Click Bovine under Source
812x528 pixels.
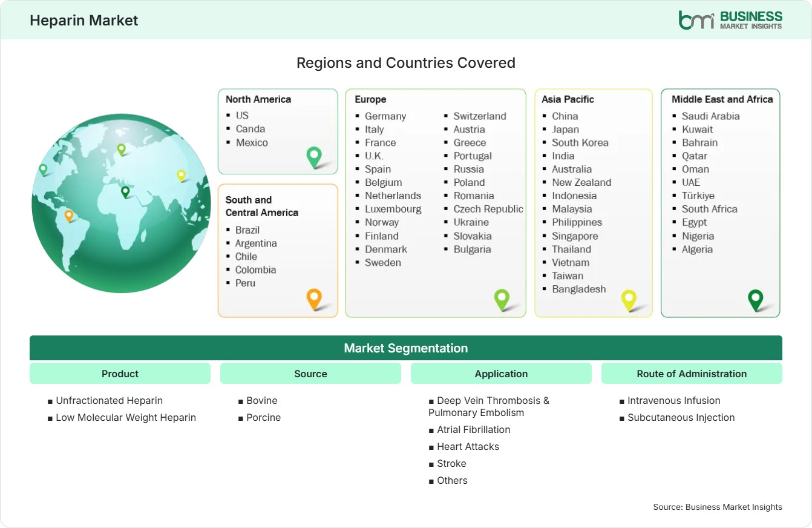(262, 400)
